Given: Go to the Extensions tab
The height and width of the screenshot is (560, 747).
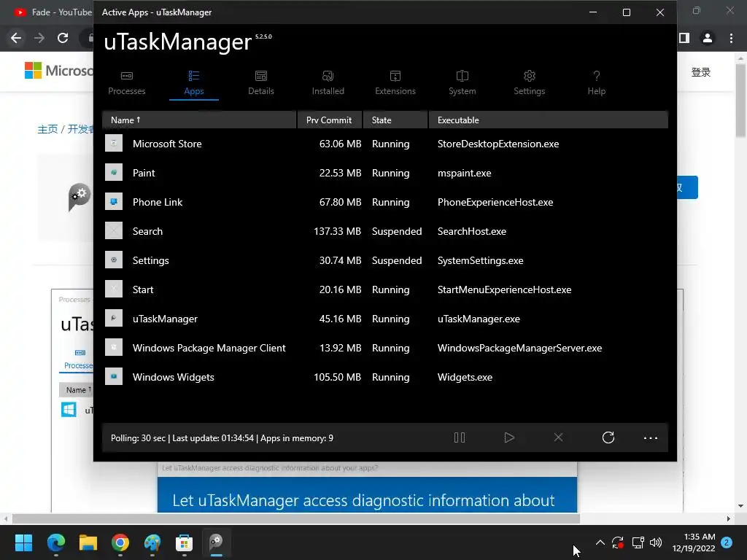Looking at the screenshot, I should 395,83.
